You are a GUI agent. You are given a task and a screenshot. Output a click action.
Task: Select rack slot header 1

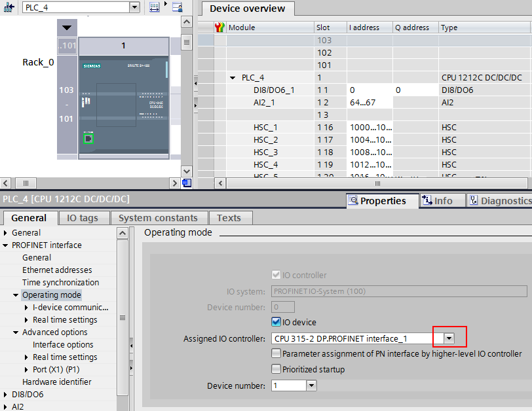coord(123,45)
